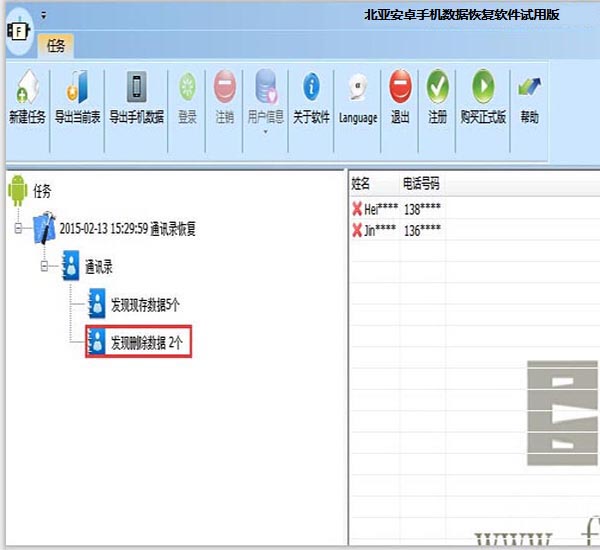
Task: Click the 导出当前表 icon
Action: click(77, 87)
